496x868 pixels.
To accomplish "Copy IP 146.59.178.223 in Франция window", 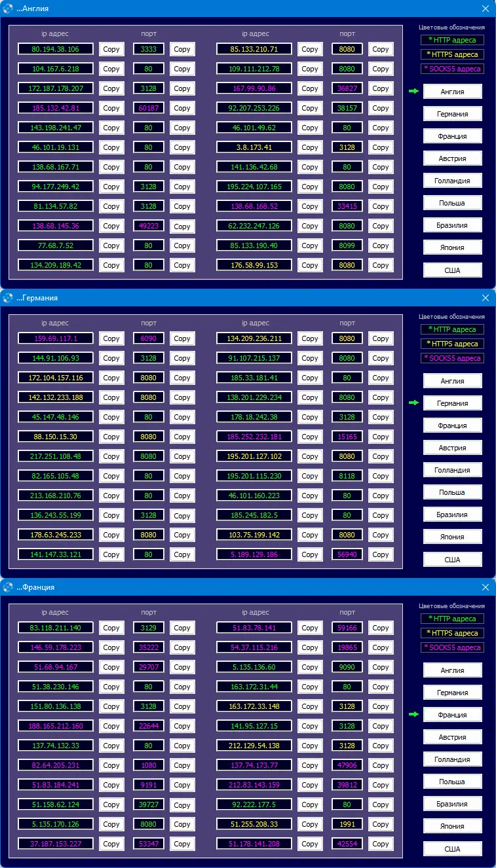I will 111,647.
